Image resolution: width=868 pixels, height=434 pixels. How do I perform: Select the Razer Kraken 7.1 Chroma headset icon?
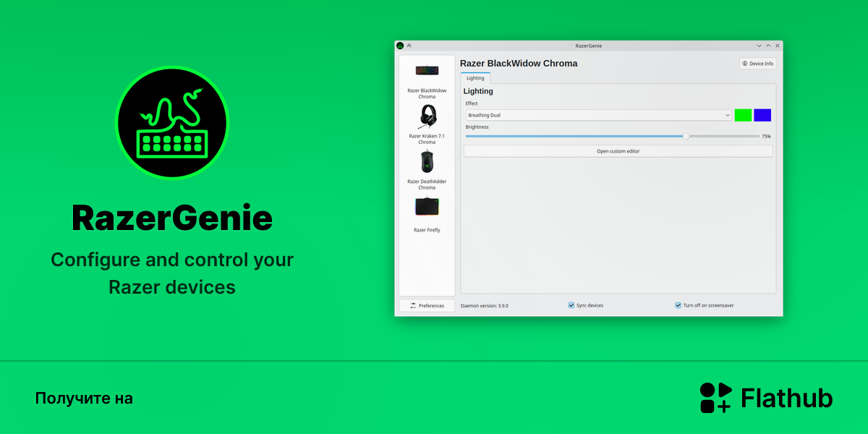[427, 116]
